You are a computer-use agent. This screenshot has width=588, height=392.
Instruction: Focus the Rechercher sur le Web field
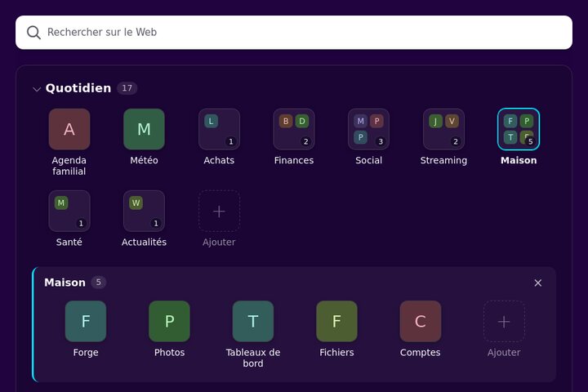294,33
